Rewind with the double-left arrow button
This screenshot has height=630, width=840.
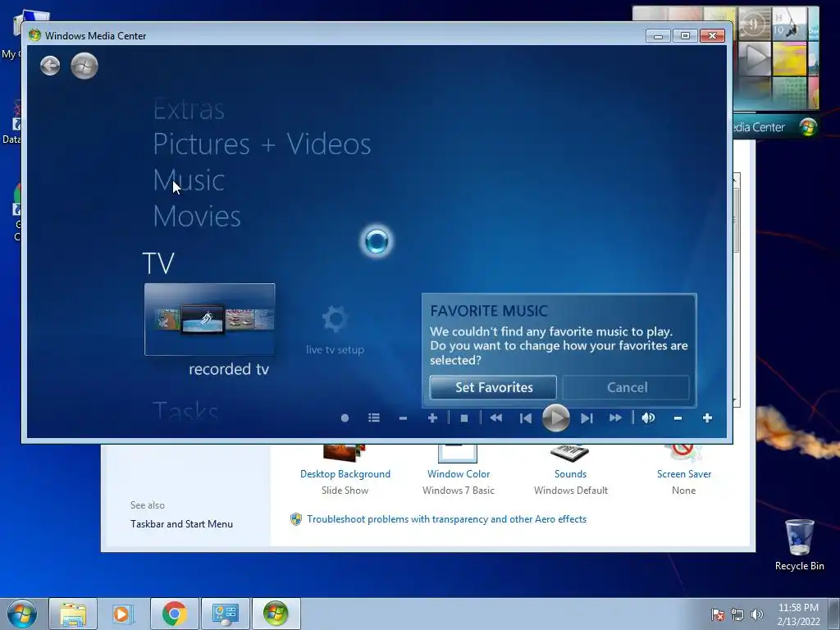496,418
